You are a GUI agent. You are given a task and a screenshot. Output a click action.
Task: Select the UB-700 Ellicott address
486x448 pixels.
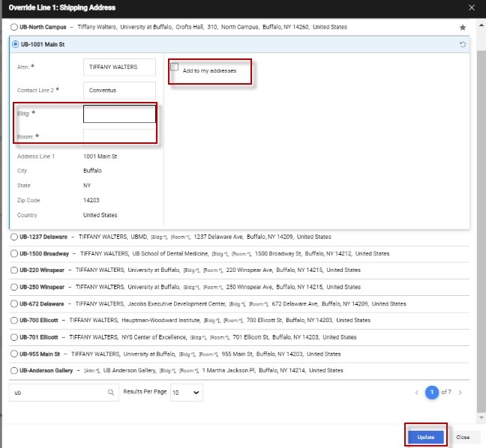(x=14, y=320)
